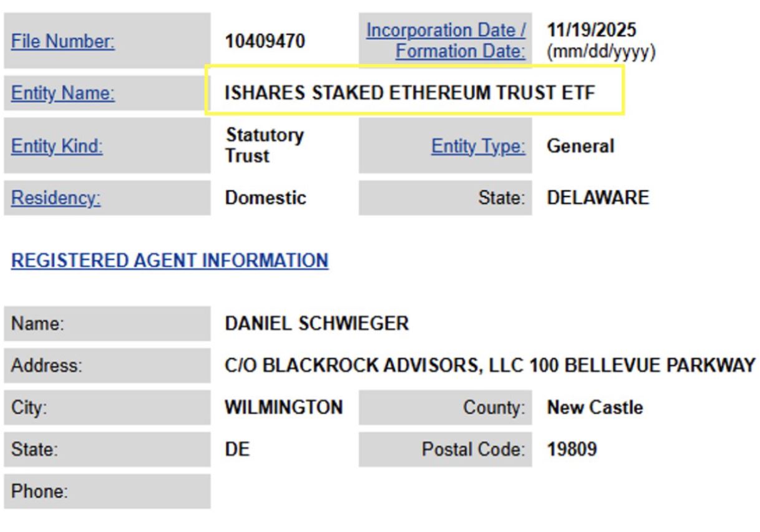The width and height of the screenshot is (760, 532).
Task: Click agent name Daniel Schwieger
Action: click(317, 324)
